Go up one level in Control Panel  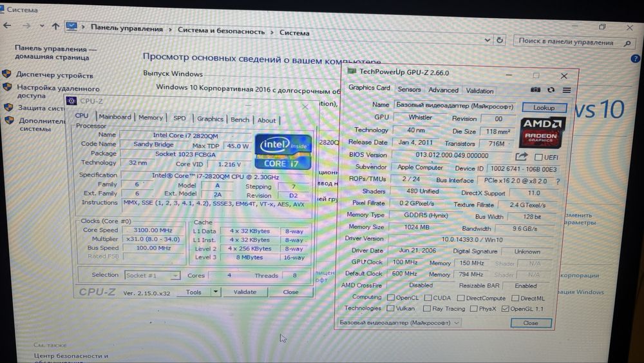55,26
